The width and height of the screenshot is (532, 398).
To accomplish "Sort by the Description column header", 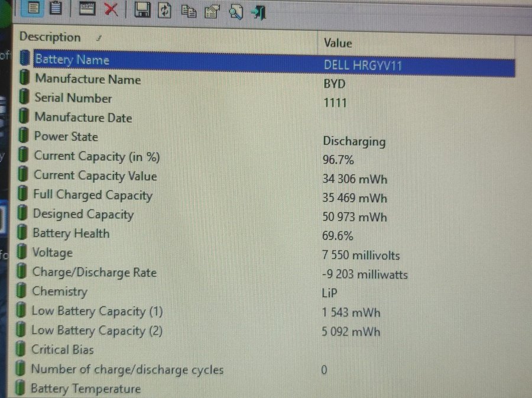I will (50, 37).
